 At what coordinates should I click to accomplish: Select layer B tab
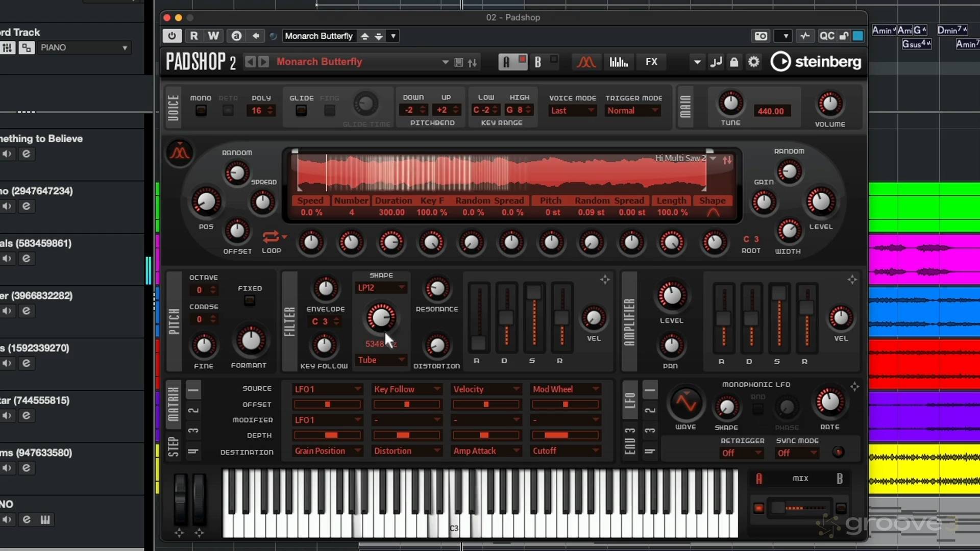(x=537, y=62)
